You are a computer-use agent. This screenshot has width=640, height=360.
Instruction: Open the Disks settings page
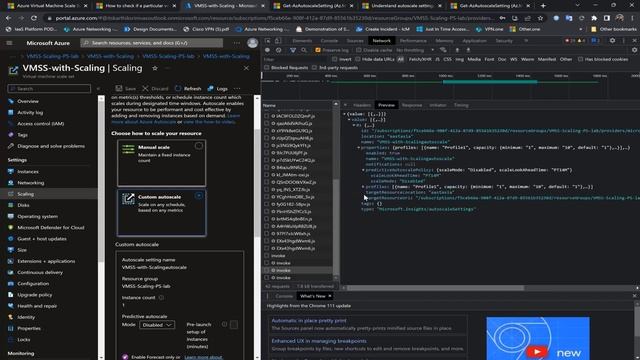(23, 205)
